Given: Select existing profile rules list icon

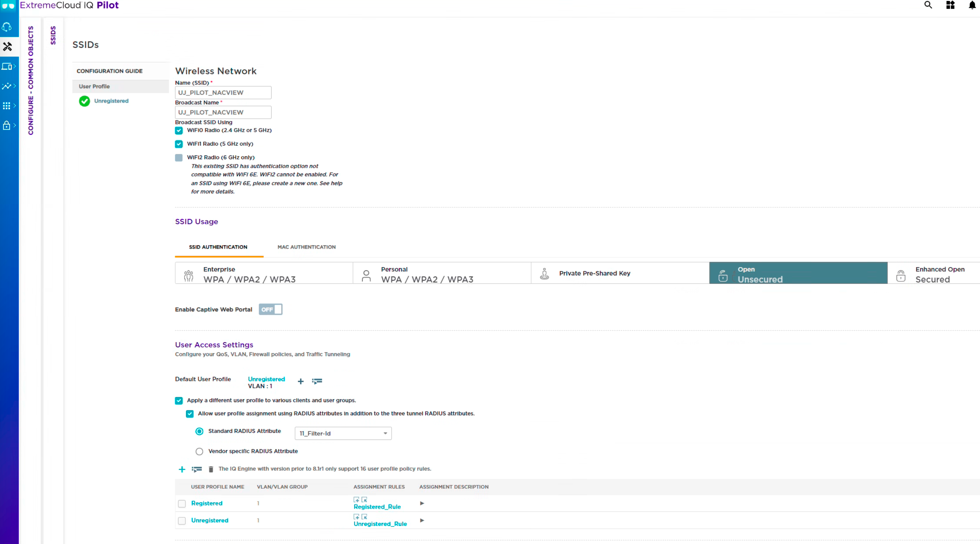Looking at the screenshot, I should [197, 469].
